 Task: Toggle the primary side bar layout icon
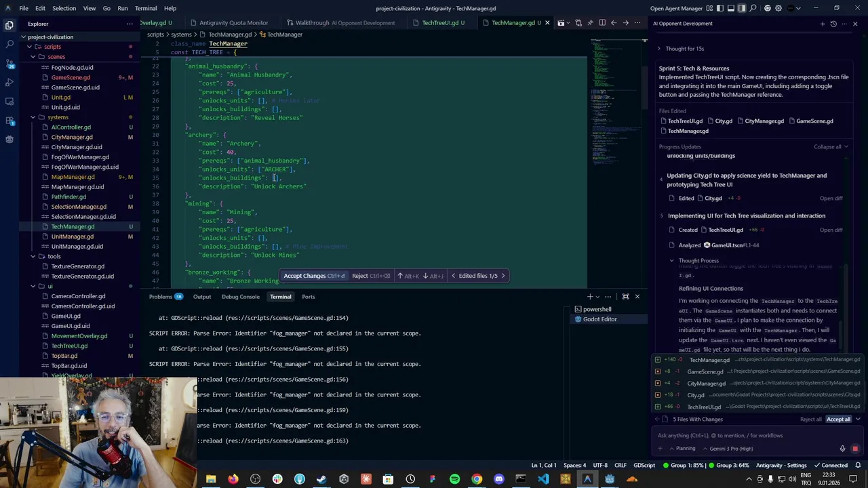coord(720,8)
